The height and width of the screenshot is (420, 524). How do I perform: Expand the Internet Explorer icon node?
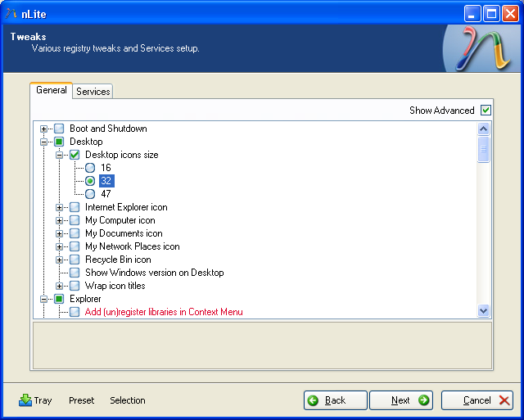[59, 207]
